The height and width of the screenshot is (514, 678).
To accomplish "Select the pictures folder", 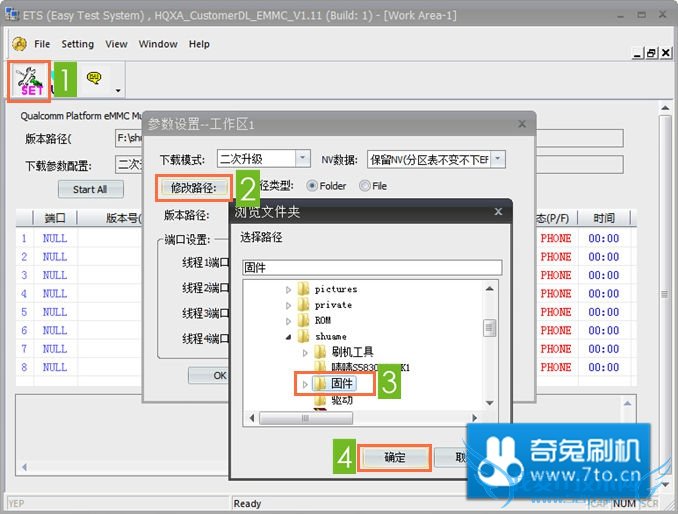I will [x=336, y=289].
